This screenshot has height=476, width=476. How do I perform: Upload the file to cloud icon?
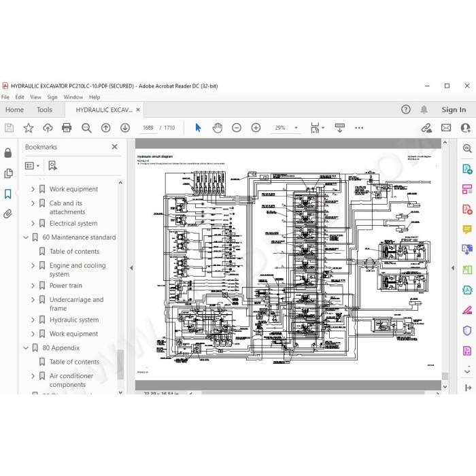48,128
